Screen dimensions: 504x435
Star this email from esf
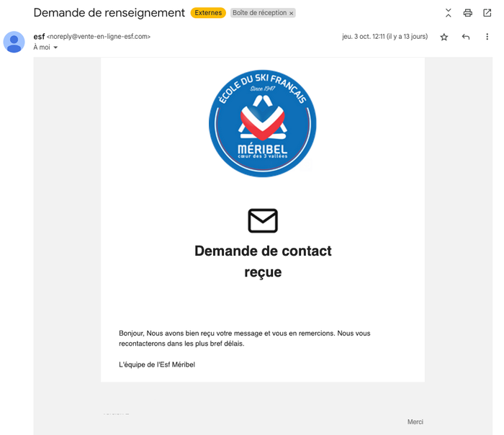click(444, 37)
